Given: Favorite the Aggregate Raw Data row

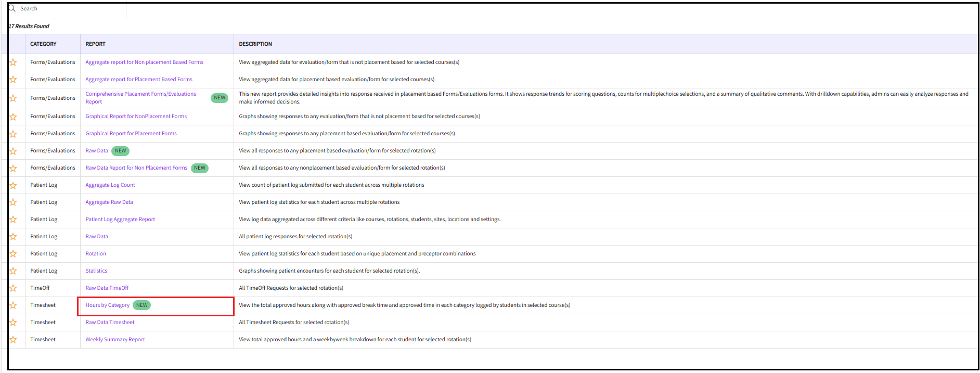Looking at the screenshot, I should [x=13, y=202].
